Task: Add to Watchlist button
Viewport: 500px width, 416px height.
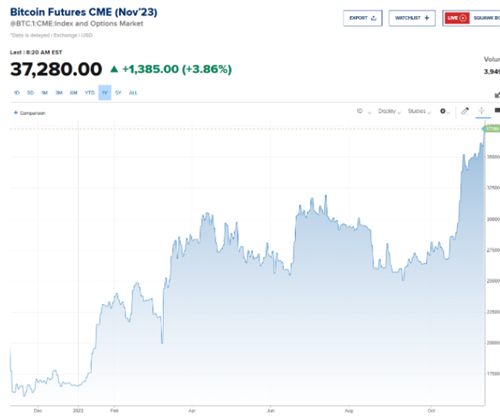Action: click(412, 18)
